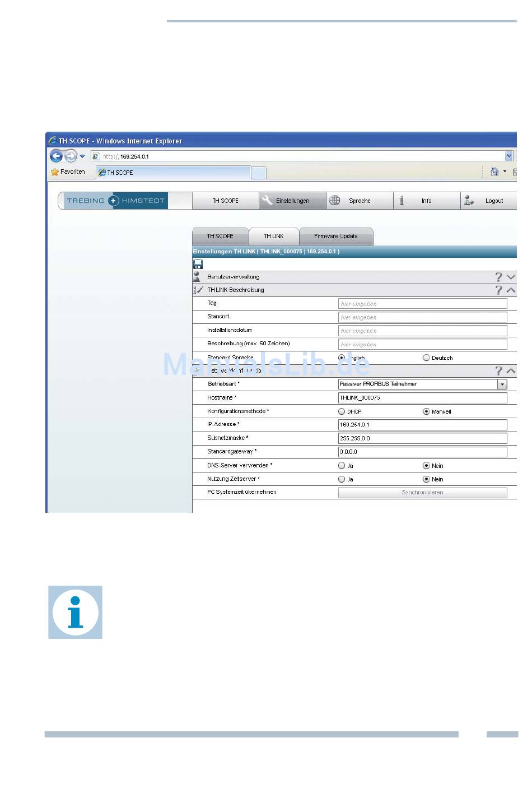Open the dropdown arrow beside Home icon
This screenshot has width=532, height=788.
pyautogui.click(x=505, y=171)
